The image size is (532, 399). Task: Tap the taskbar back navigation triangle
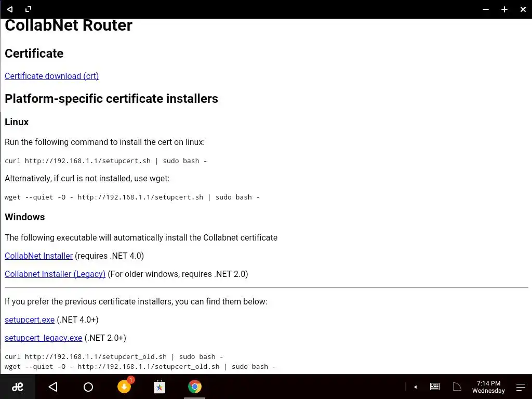point(53,387)
